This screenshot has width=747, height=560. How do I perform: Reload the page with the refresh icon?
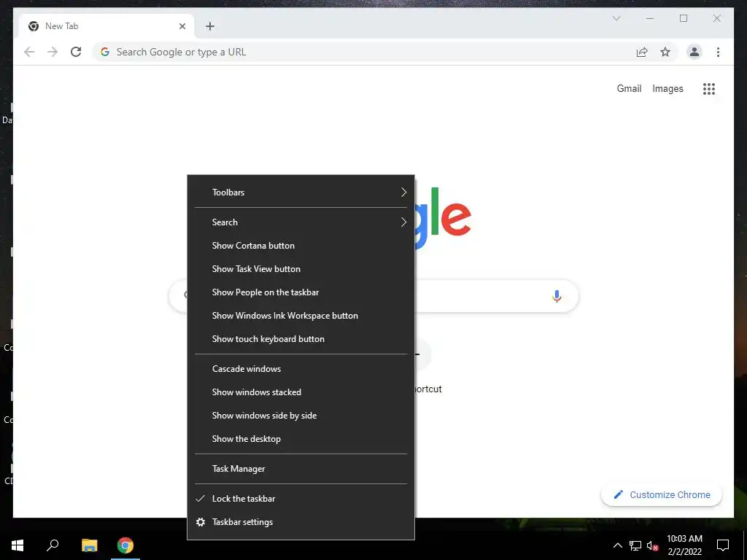(76, 52)
